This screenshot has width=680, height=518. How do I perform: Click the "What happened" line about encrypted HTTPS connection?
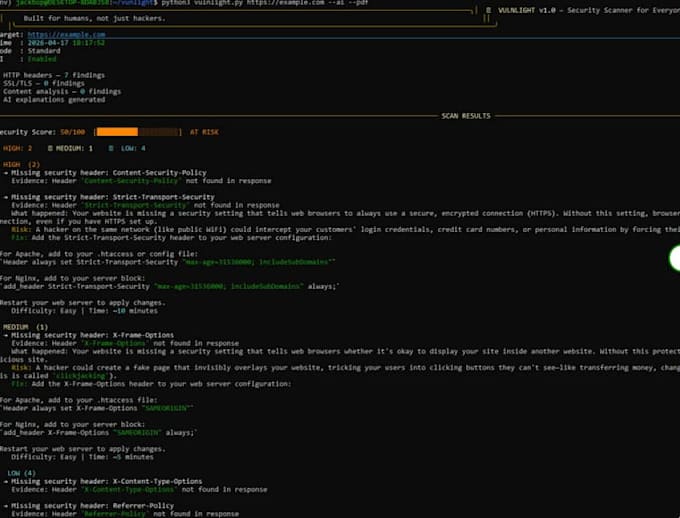346,213
